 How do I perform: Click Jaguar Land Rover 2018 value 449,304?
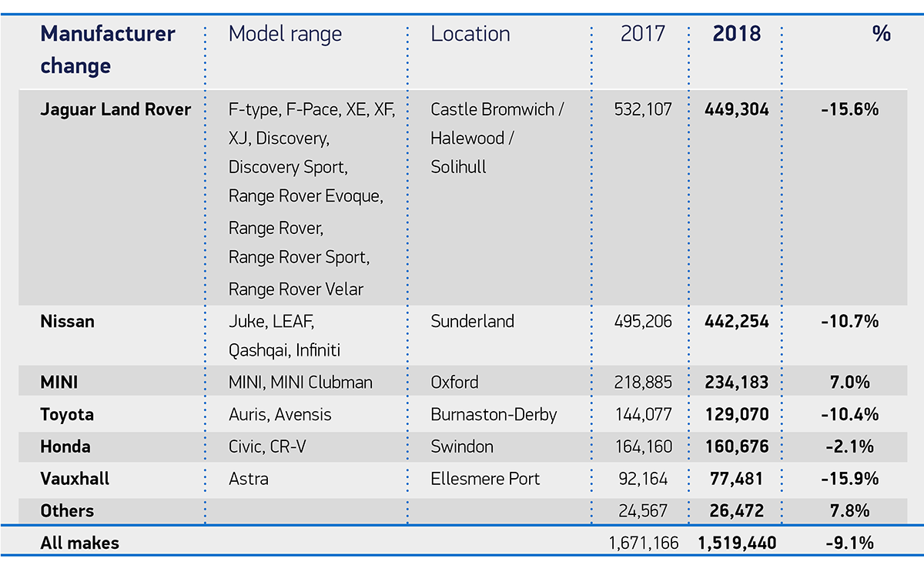click(x=737, y=109)
